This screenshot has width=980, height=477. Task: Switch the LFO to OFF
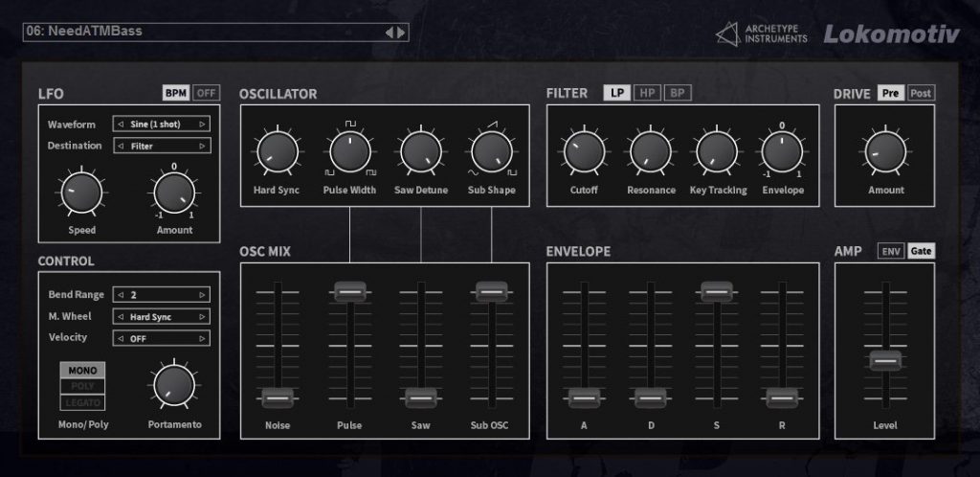point(206,93)
